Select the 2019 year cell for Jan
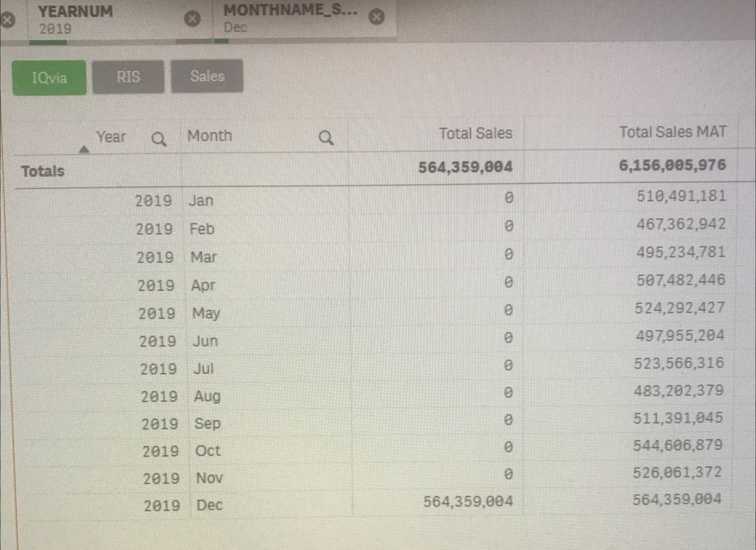Image resolution: width=756 pixels, height=550 pixels. [x=154, y=201]
